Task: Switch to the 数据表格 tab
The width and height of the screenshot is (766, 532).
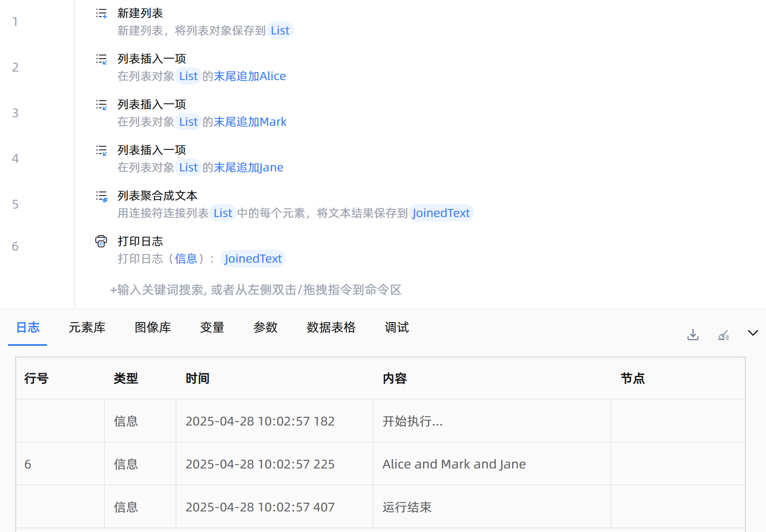Action: (331, 328)
